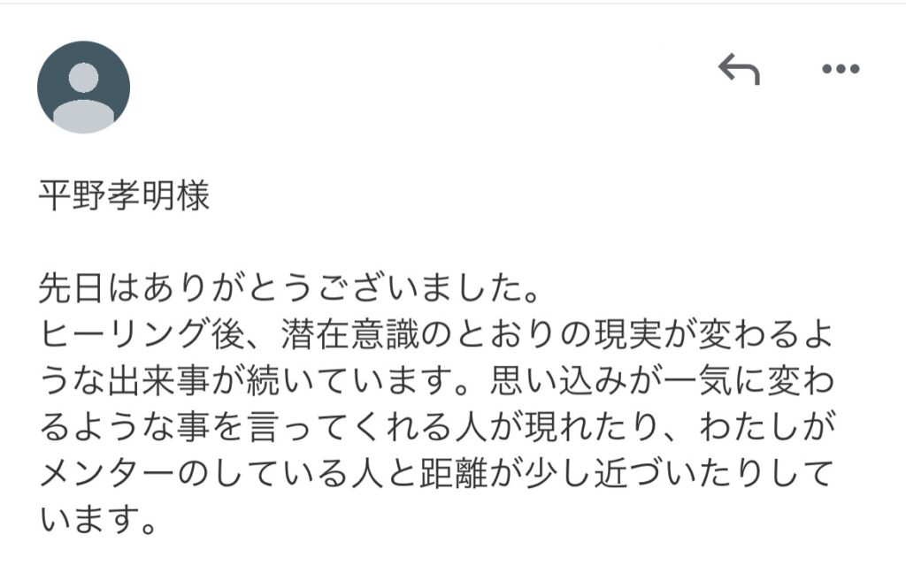Click the phrase 思い込みが一気に
906x588 pixels.
[628, 381]
